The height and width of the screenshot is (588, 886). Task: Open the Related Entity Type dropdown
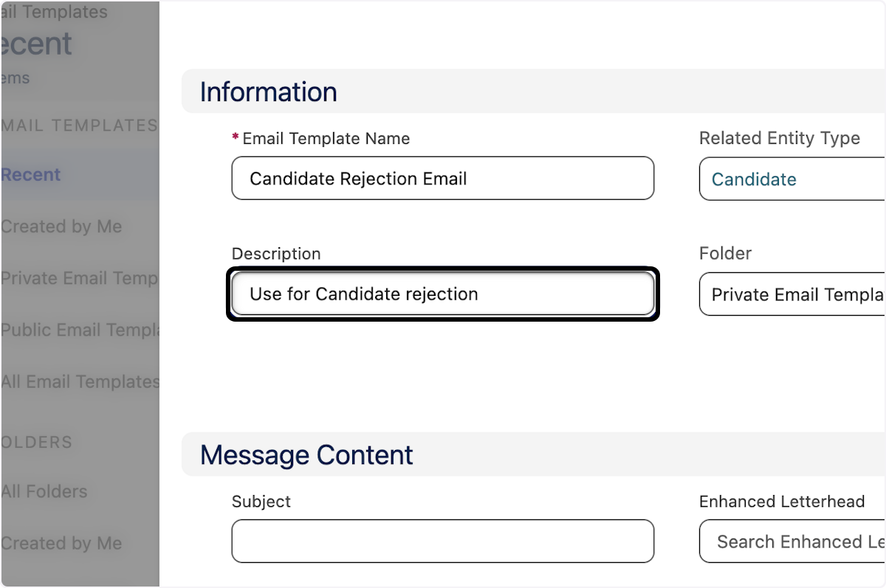click(x=791, y=179)
